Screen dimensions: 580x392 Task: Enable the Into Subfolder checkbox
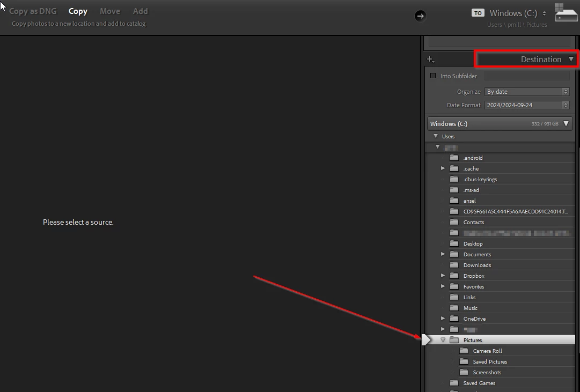433,76
